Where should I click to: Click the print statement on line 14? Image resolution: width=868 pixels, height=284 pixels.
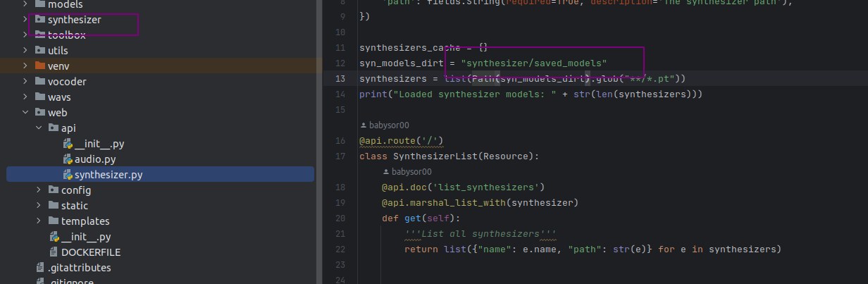(x=531, y=94)
